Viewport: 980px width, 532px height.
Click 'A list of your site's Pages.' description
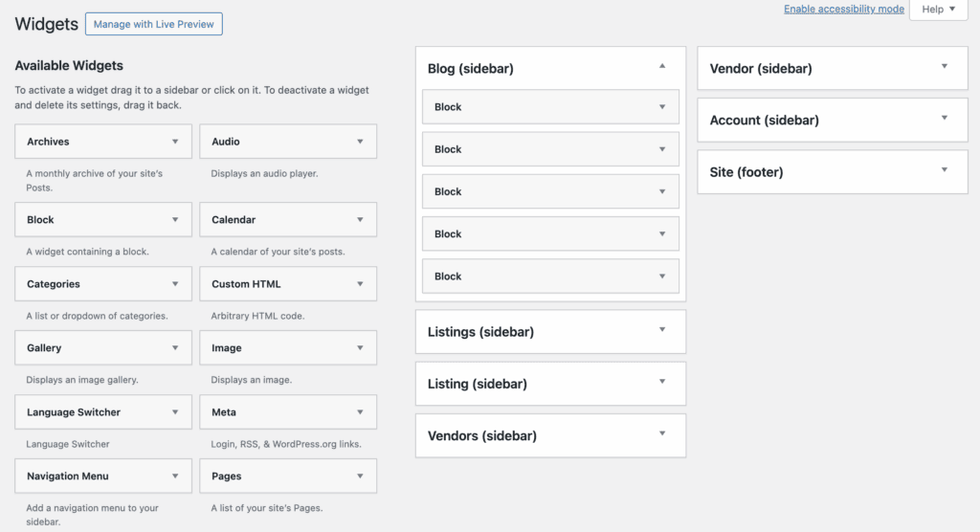coord(267,508)
